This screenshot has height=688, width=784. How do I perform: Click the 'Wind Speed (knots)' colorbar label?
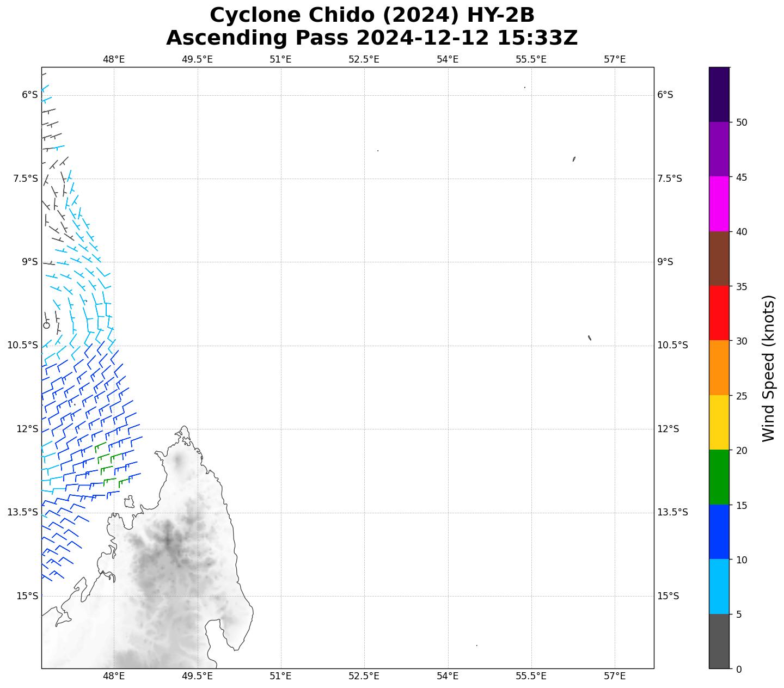pos(768,368)
